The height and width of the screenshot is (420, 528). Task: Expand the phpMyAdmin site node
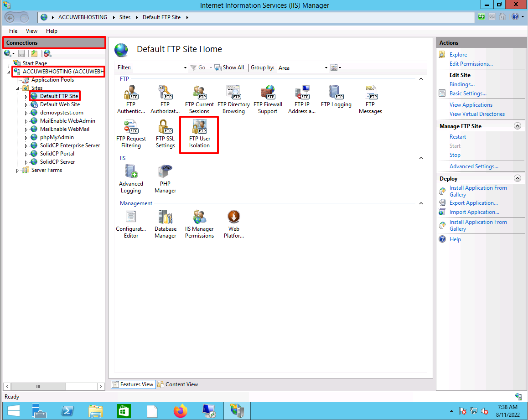[x=26, y=138]
